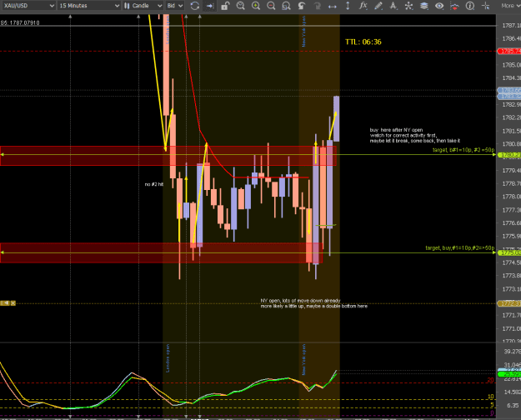Click the stacked-layers toolbar icon

tap(424, 6)
